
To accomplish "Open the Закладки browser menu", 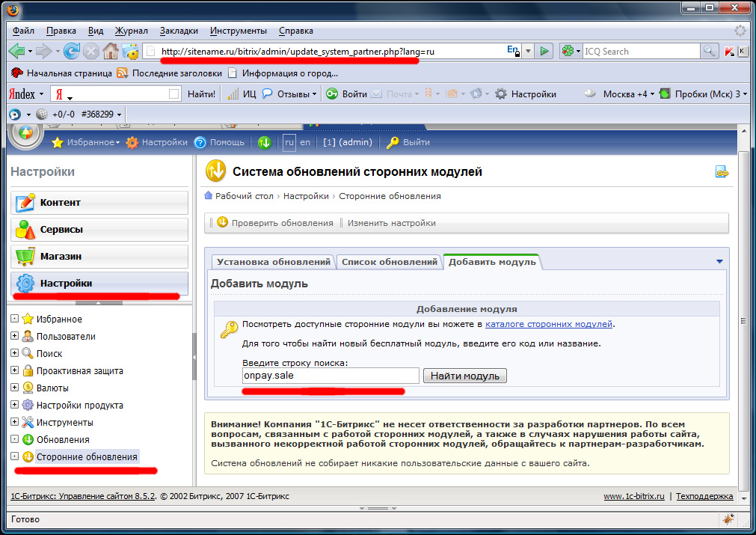I will click(179, 31).
